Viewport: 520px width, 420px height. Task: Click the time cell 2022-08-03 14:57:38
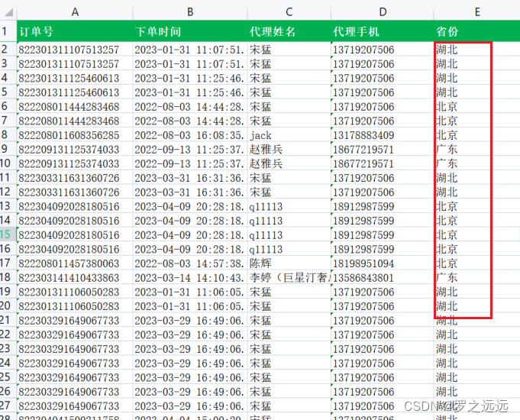coord(190,263)
